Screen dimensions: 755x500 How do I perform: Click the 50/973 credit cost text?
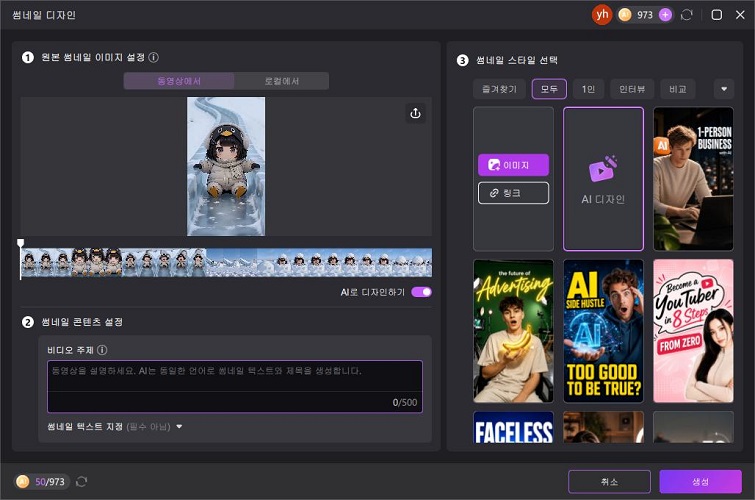50,482
